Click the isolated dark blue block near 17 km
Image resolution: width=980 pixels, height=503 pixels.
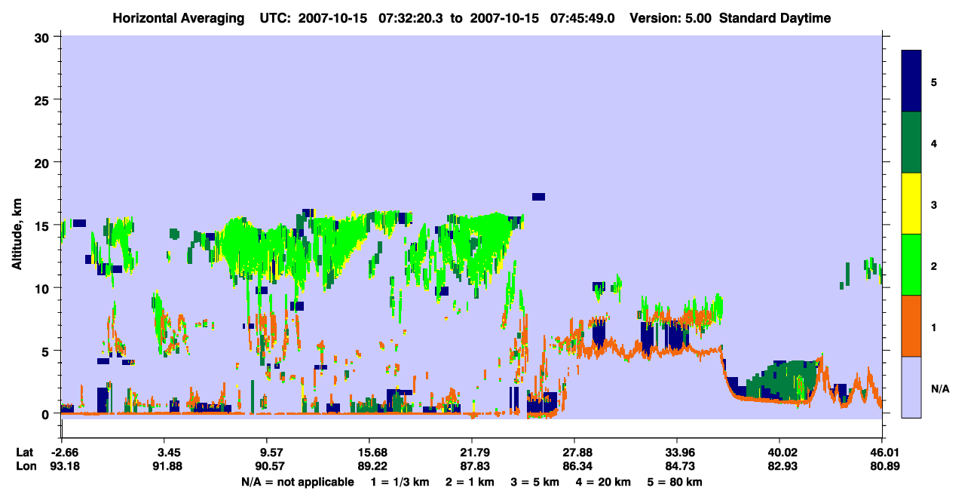click(538, 197)
